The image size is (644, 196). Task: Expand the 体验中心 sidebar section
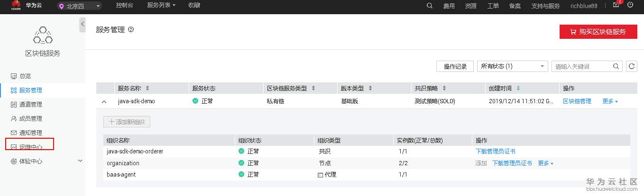tap(80, 161)
